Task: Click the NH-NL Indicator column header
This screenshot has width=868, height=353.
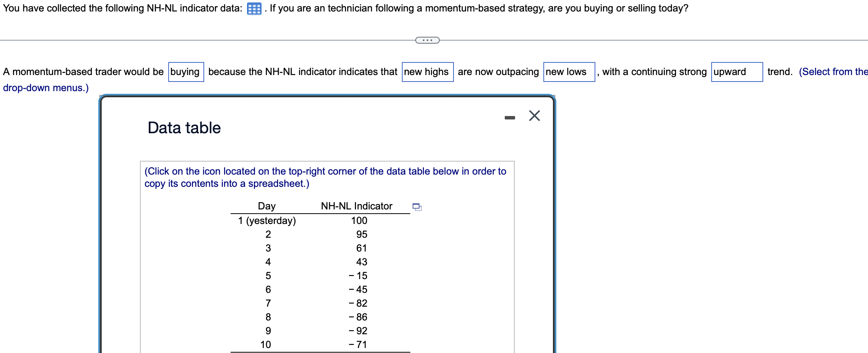Action: [357, 206]
